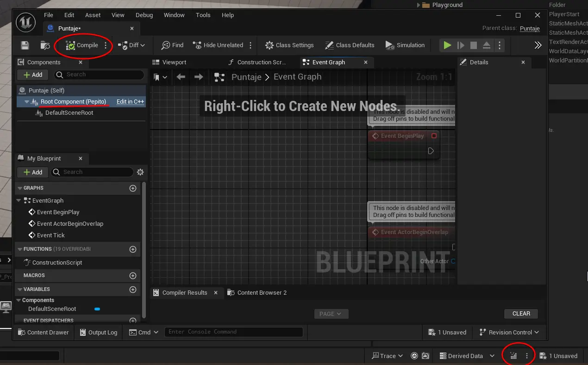Select Event BeginPlay in My Blueprint
Image resolution: width=588 pixels, height=365 pixels.
58,212
